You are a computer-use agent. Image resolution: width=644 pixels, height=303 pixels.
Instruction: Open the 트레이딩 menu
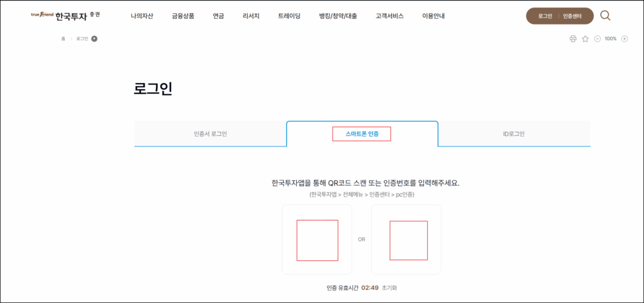pos(289,16)
